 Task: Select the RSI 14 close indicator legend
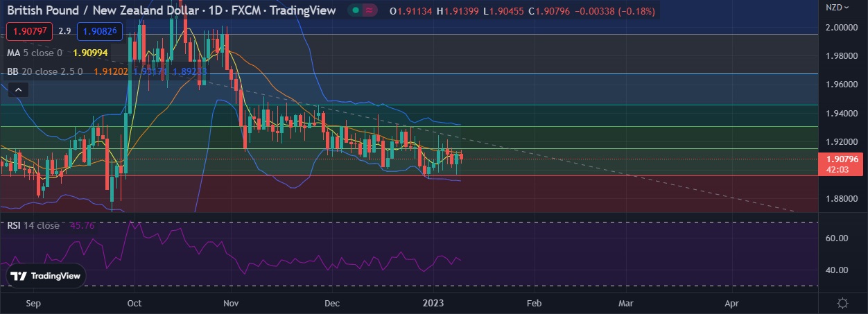(x=33, y=225)
